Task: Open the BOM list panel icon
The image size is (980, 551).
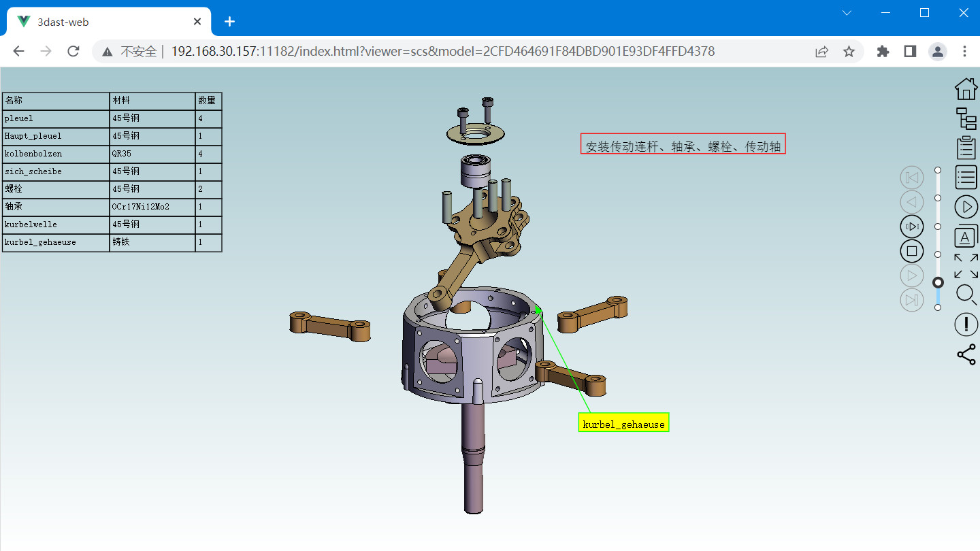Action: point(966,177)
